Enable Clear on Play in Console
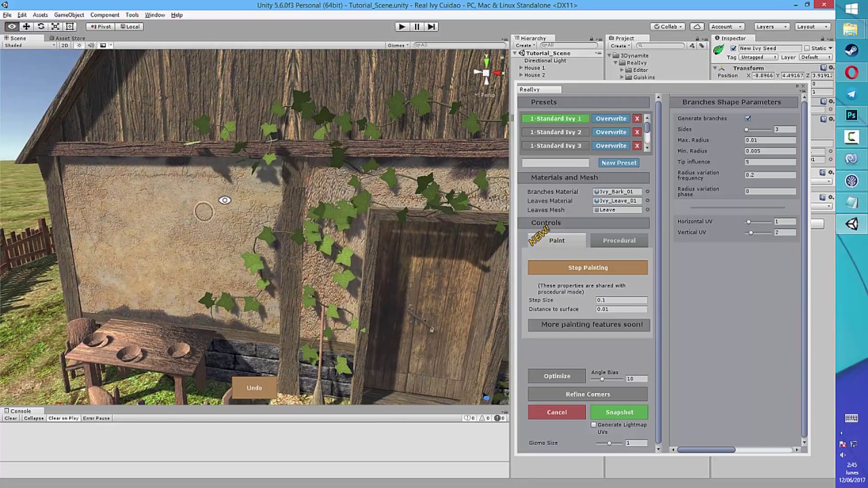 click(x=63, y=418)
